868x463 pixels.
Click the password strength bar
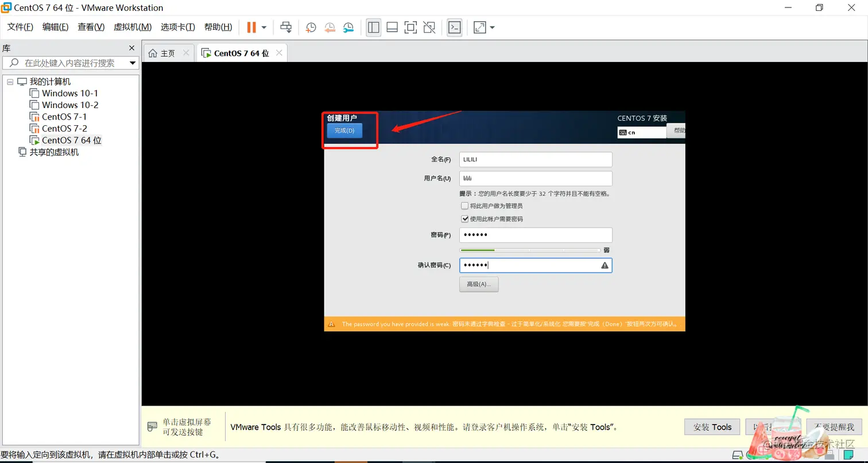(x=530, y=250)
